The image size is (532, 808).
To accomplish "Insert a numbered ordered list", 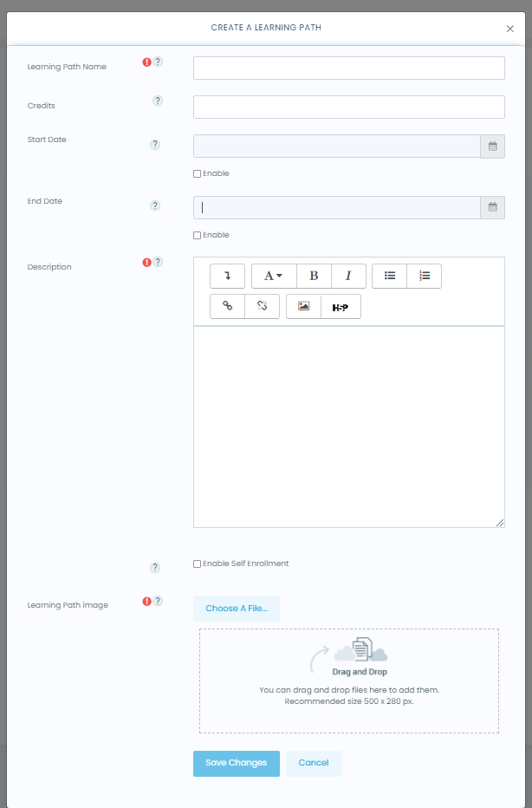I will 425,276.
